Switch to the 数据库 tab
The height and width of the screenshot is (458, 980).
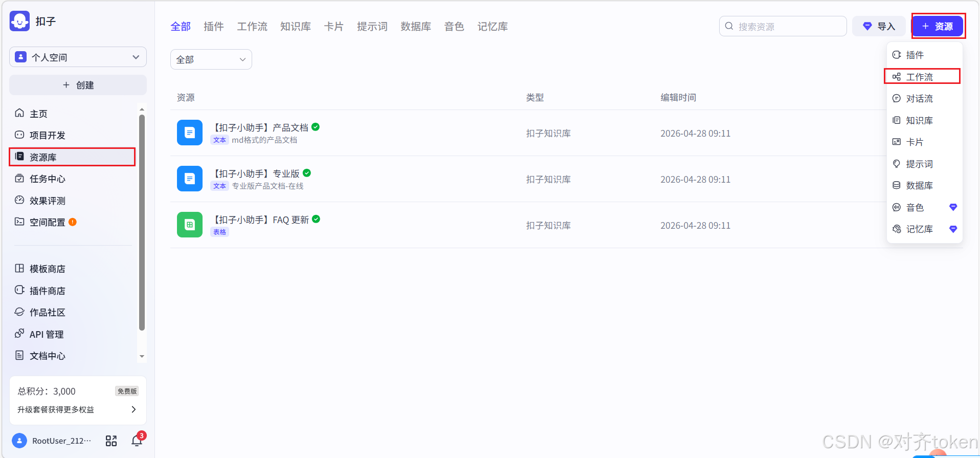tap(416, 26)
